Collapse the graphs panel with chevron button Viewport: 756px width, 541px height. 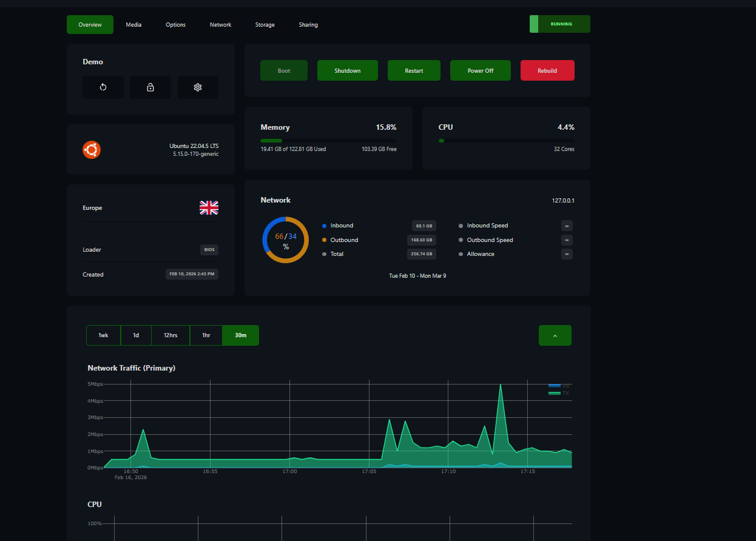point(555,335)
